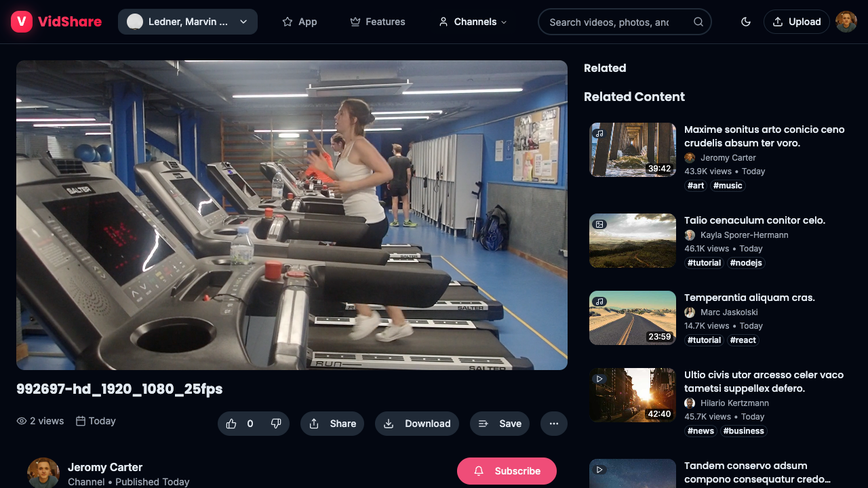Subscribe to Jeromy Carter channel
This screenshot has height=488, width=868.
point(507,471)
